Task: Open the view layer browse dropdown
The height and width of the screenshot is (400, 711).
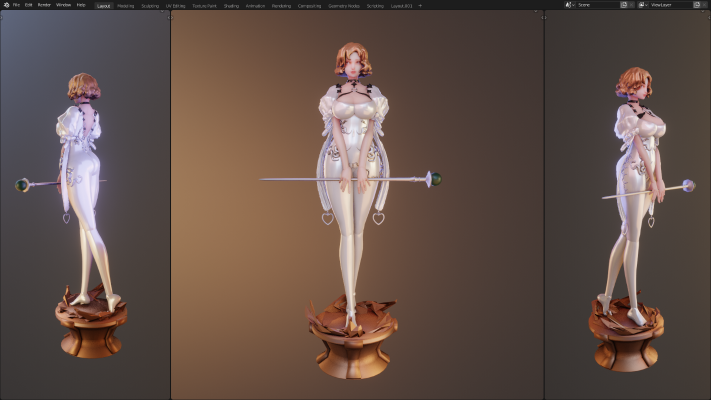Action: tap(642, 5)
